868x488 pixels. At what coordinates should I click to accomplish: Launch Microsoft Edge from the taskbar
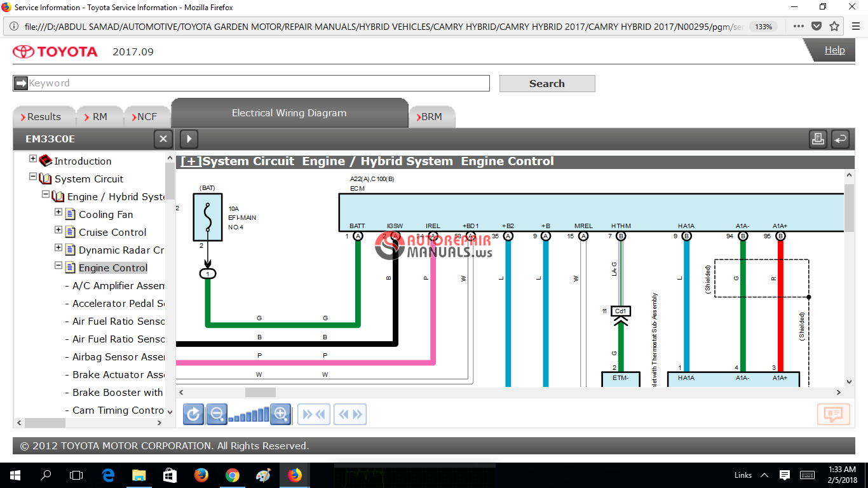pos(108,475)
